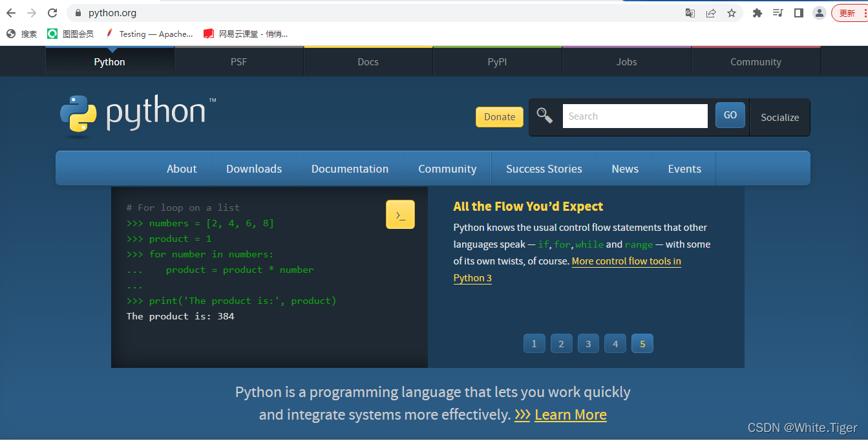Go back with the browser back arrow
The image size is (868, 441).
point(11,13)
